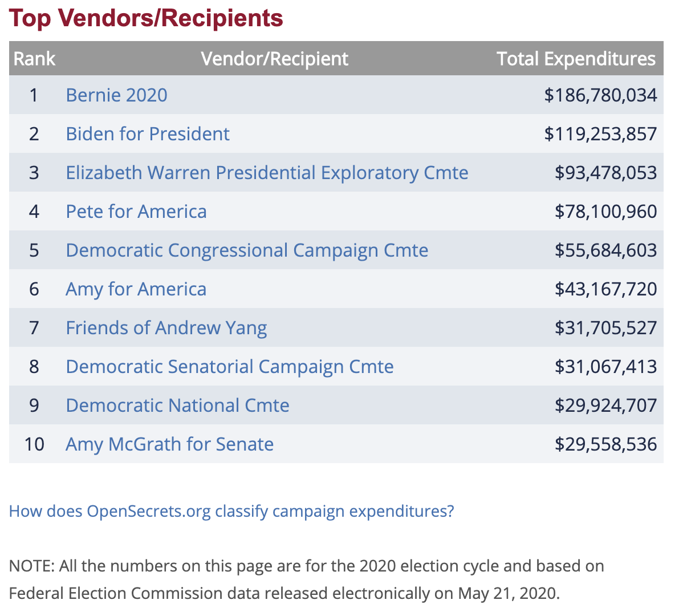Open Elizabeth Warren Presidential Exploratory Cmte link
Image resolution: width=683 pixels, height=616 pixels.
(x=267, y=172)
